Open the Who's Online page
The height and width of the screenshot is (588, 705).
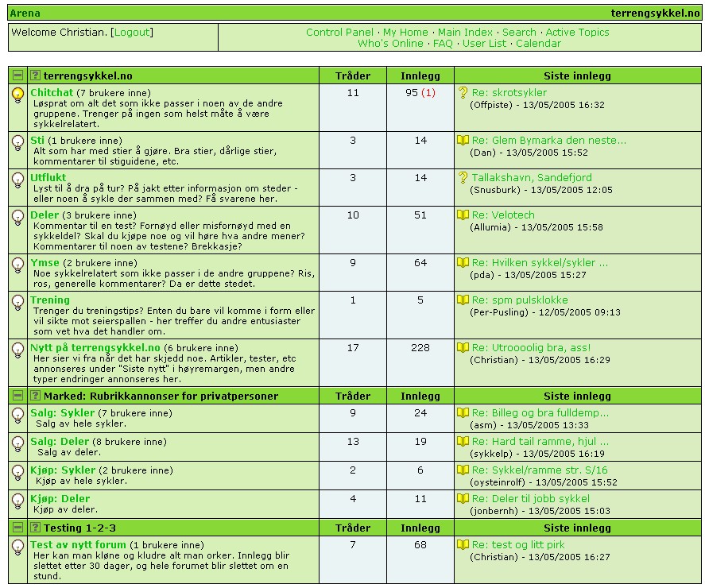click(390, 44)
